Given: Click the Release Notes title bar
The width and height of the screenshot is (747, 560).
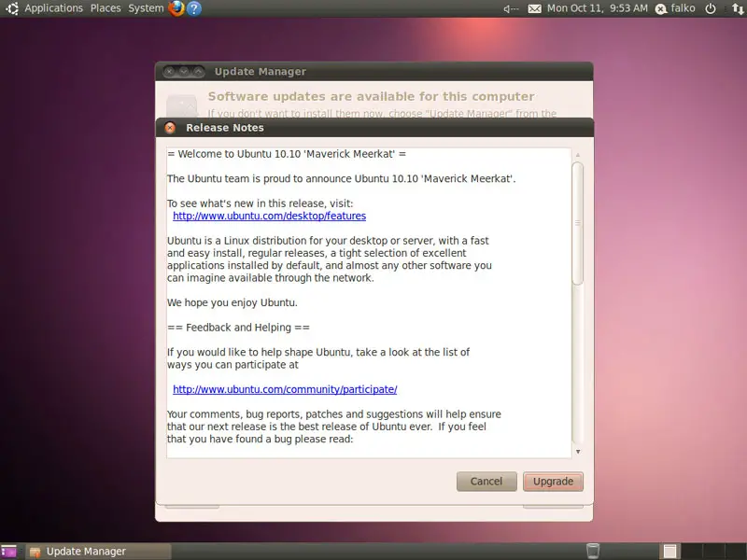Looking at the screenshot, I should pos(374,128).
